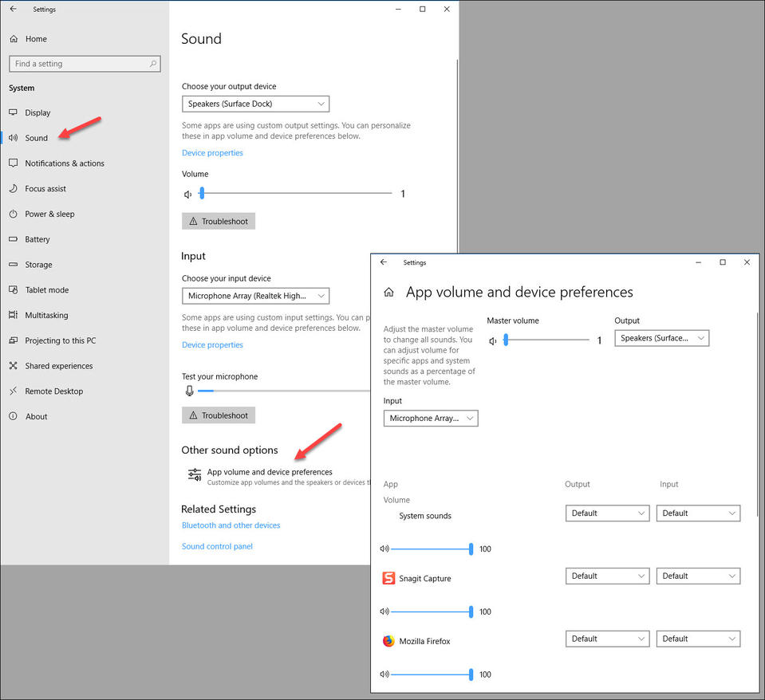The height and width of the screenshot is (700, 765).
Task: Mute the System sounds speaker icon
Action: point(384,549)
